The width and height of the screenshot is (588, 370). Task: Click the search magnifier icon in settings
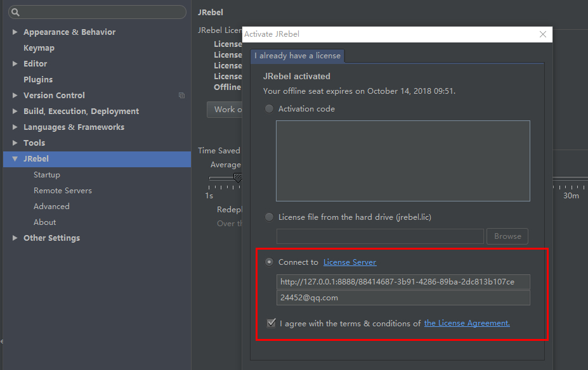pos(15,13)
